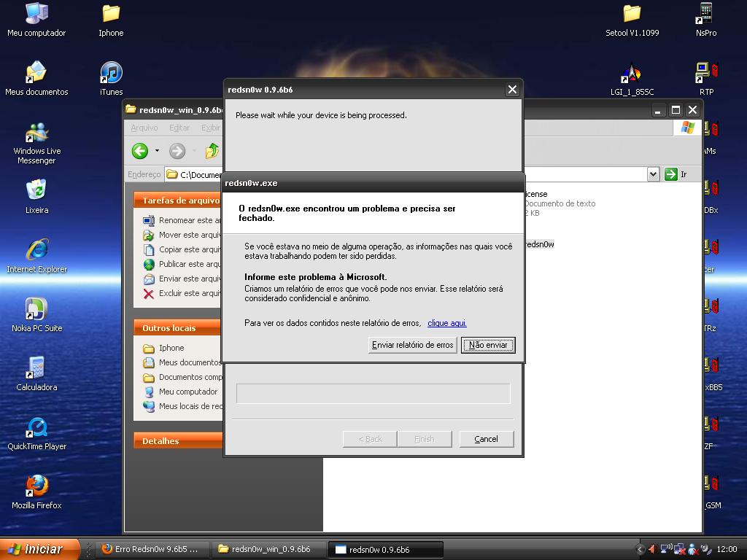
Task: Click Enviar este arquivo task
Action: [x=182, y=279]
